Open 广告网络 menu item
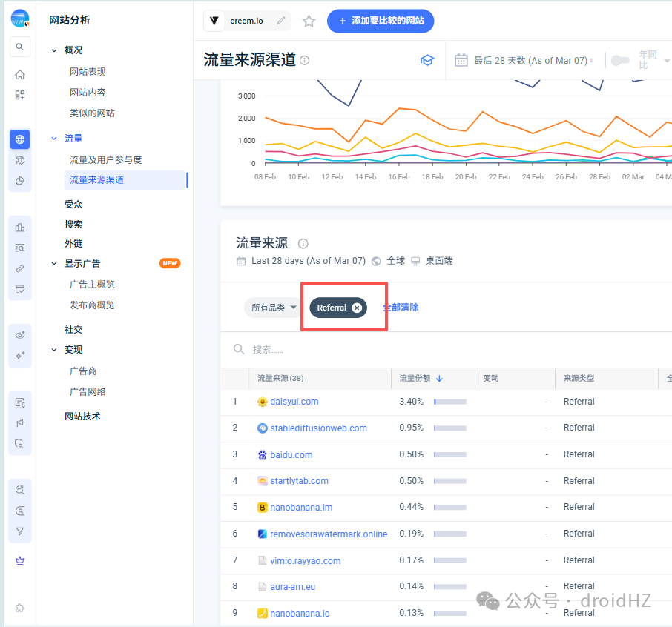 tap(88, 391)
